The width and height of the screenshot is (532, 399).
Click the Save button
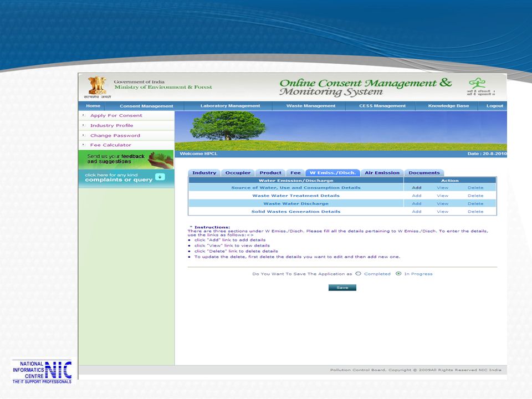[342, 288]
